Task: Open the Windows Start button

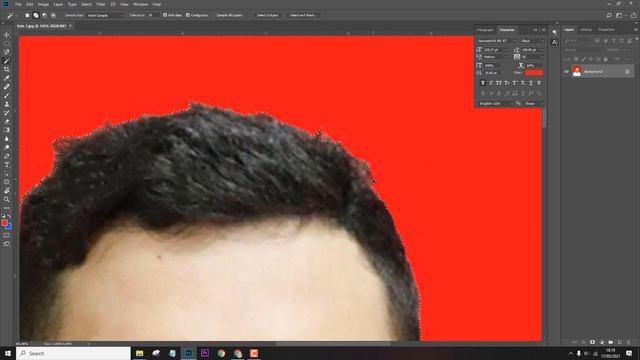Action: pyautogui.click(x=8, y=353)
